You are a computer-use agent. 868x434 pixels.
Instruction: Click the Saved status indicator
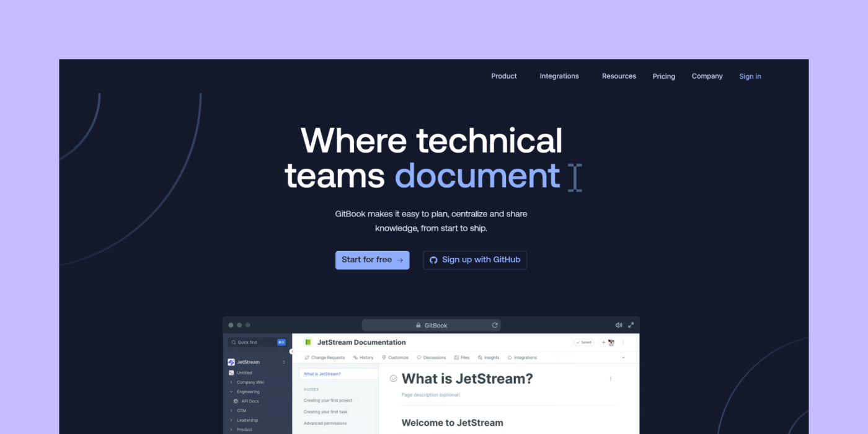click(583, 342)
